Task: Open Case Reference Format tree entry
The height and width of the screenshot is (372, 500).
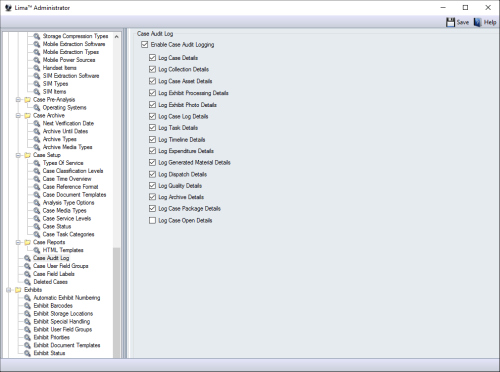Action: (70, 187)
